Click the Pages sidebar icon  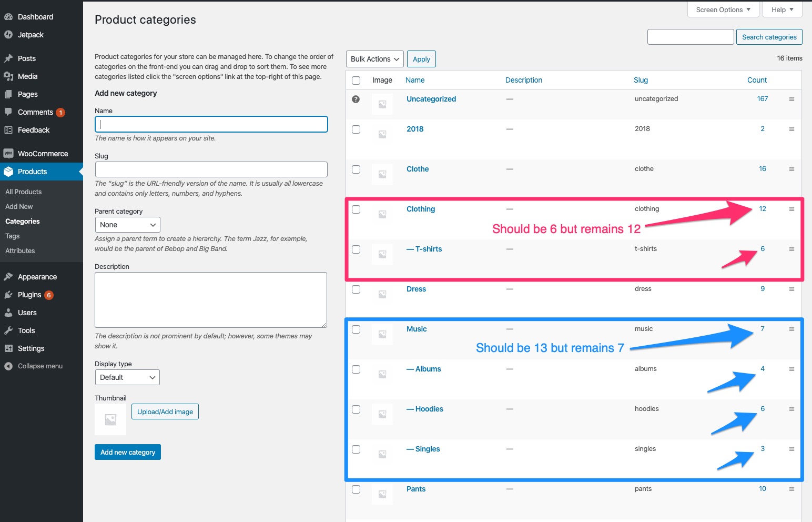8,94
